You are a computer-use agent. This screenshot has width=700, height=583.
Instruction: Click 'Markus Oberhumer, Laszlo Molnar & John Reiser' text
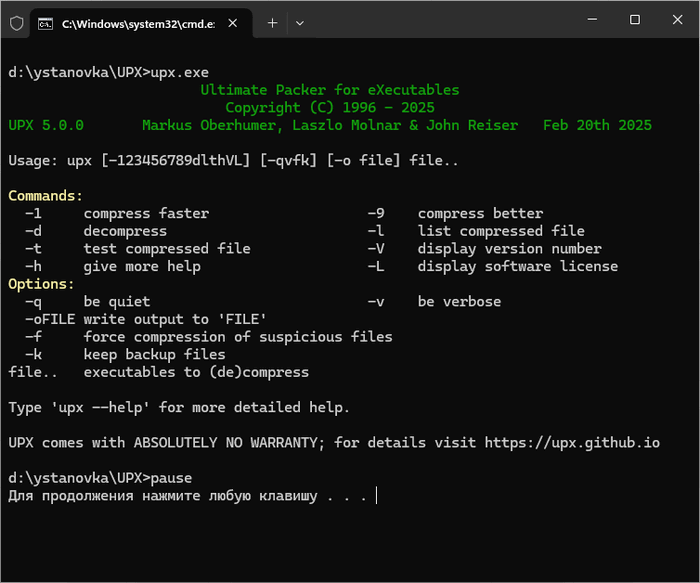330,125
